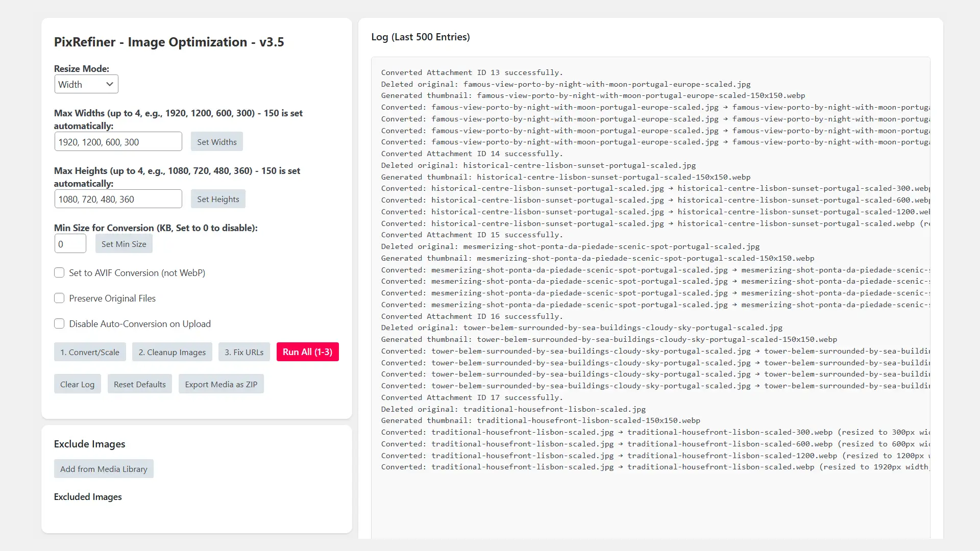The height and width of the screenshot is (551, 980).
Task: Click the 3. Fix URLs button
Action: 244,352
